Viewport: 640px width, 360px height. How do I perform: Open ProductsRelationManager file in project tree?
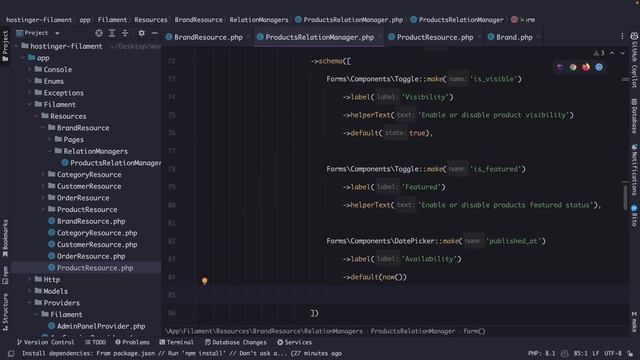click(112, 163)
